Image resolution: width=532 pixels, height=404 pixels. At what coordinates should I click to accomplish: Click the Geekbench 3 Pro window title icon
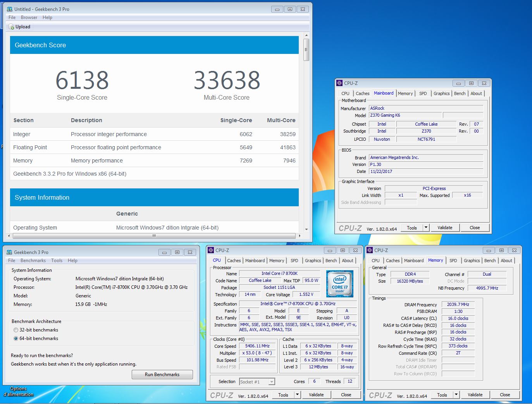point(9,252)
